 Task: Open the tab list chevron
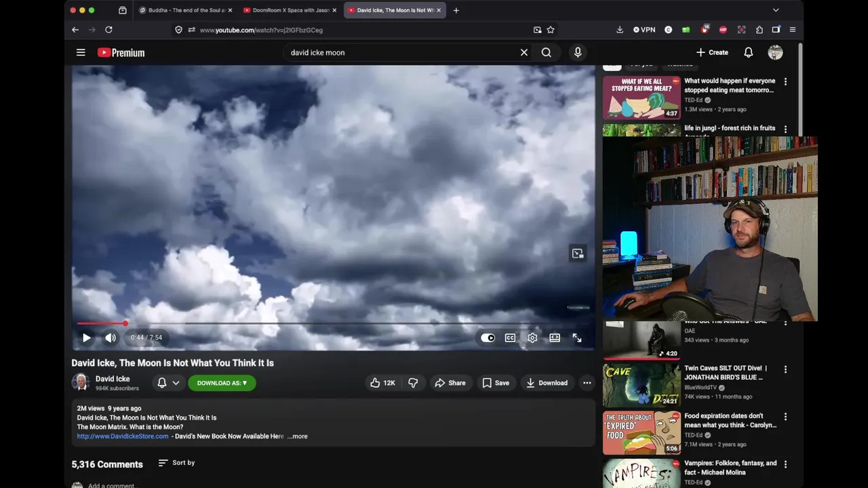click(x=776, y=10)
